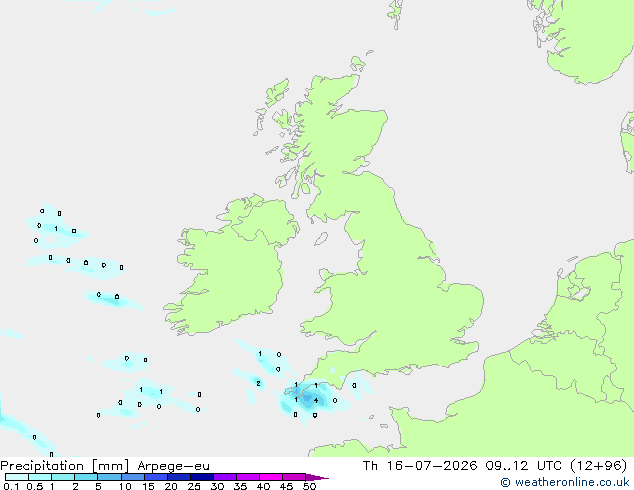Screen dimensions: 634x490
Task: Click the over-50 arrow tip of scale
Action: coord(317,477)
